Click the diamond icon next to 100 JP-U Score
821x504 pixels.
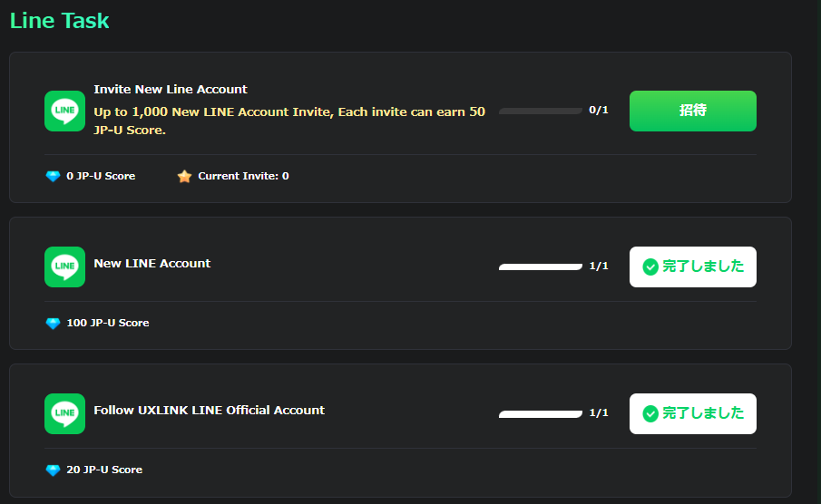click(53, 323)
